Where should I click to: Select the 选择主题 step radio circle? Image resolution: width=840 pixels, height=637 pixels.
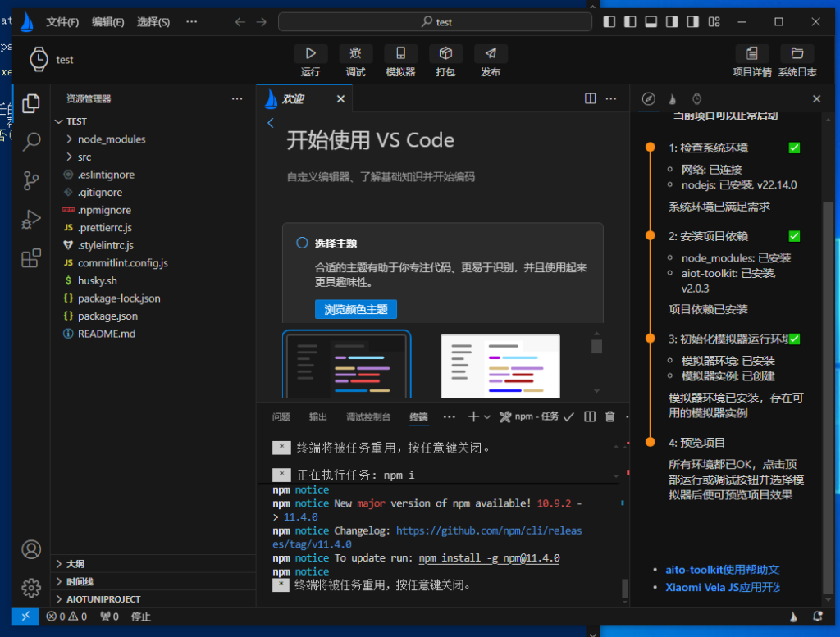coord(302,243)
